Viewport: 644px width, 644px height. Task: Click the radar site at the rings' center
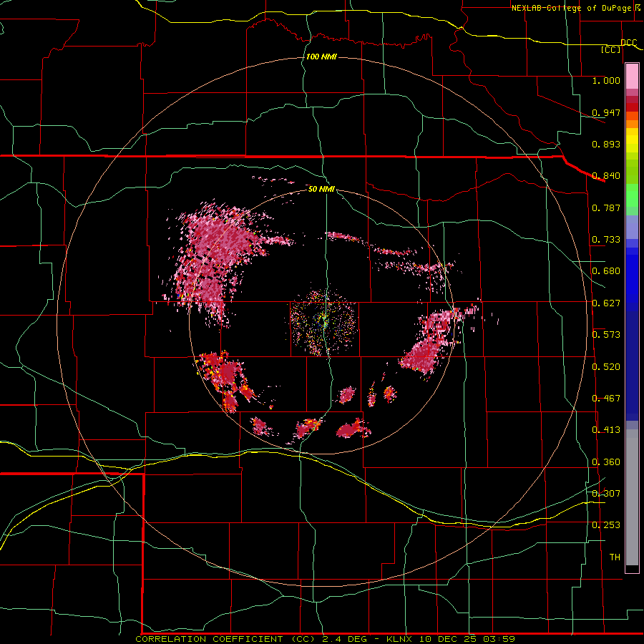(324, 321)
